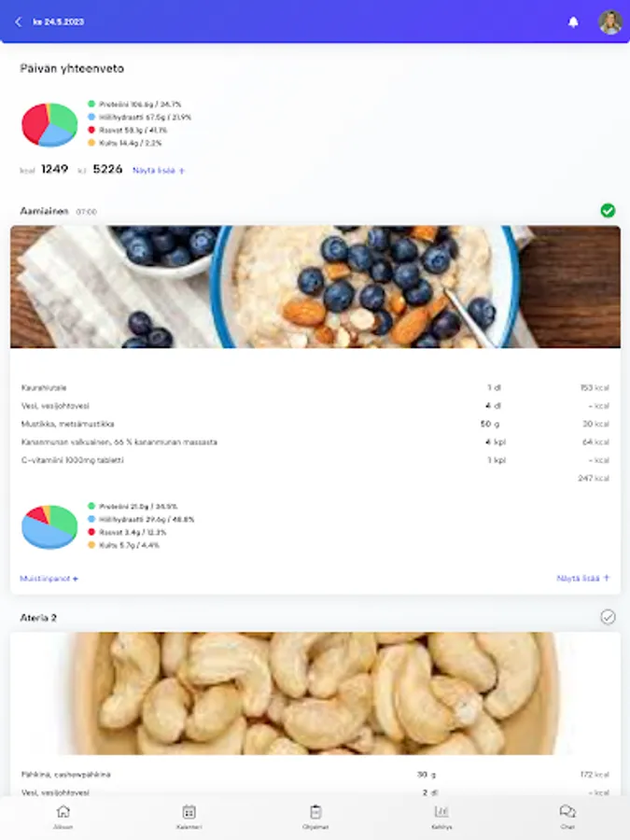Click the Aamiainen meal heading
The width and height of the screenshot is (630, 840).
pos(44,211)
